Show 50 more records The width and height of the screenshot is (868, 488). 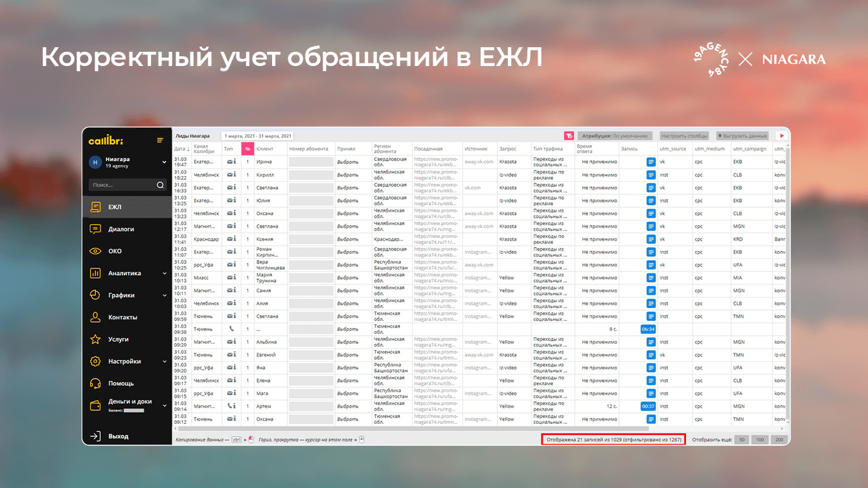click(742, 439)
